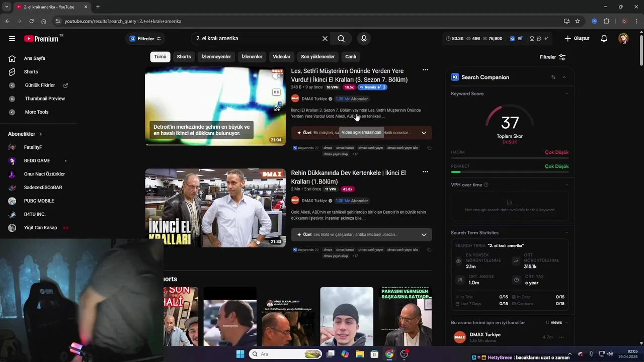
Task: Open Microsoft Store from taskbar
Action: tap(374, 354)
